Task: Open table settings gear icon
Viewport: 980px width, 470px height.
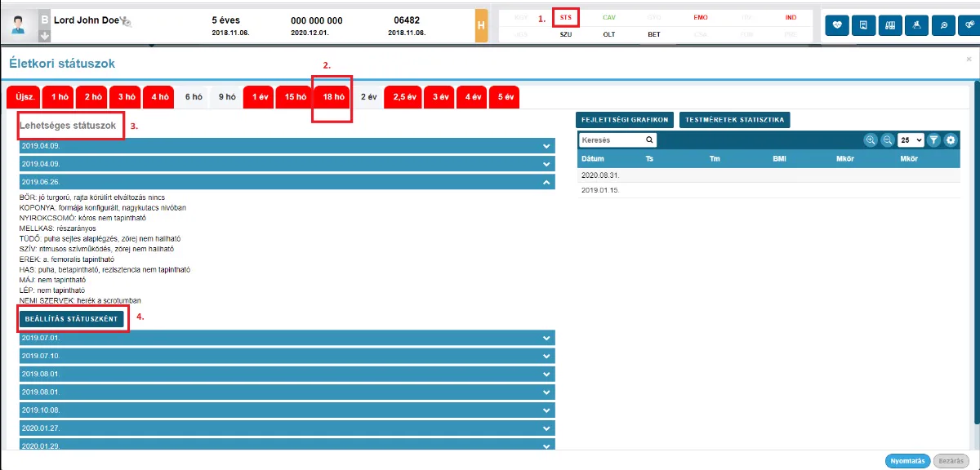Action: [951, 140]
